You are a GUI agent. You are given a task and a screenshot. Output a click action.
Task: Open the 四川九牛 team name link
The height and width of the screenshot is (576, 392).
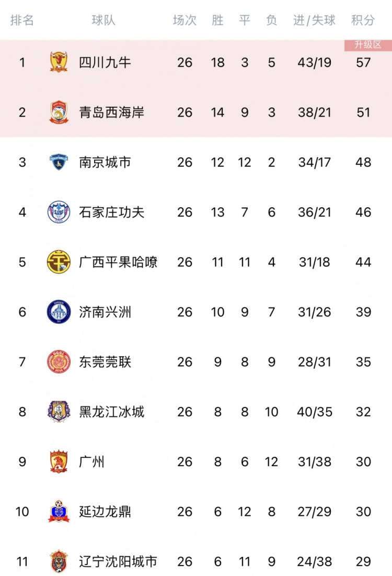(105, 62)
